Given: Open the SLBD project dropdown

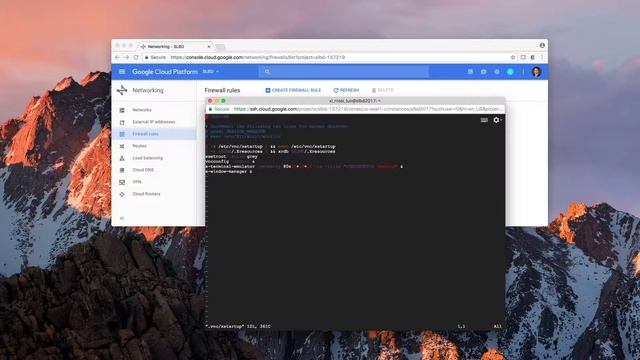Looking at the screenshot, I should click(211, 72).
